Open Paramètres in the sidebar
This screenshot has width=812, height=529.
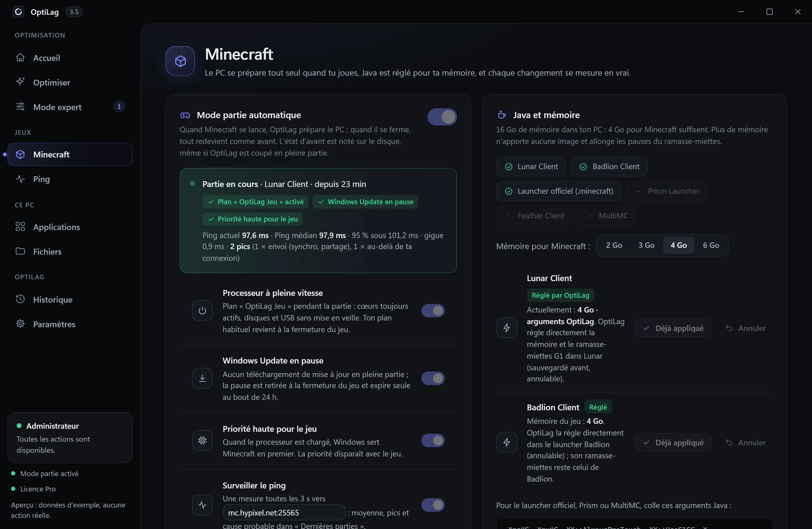pos(70,324)
